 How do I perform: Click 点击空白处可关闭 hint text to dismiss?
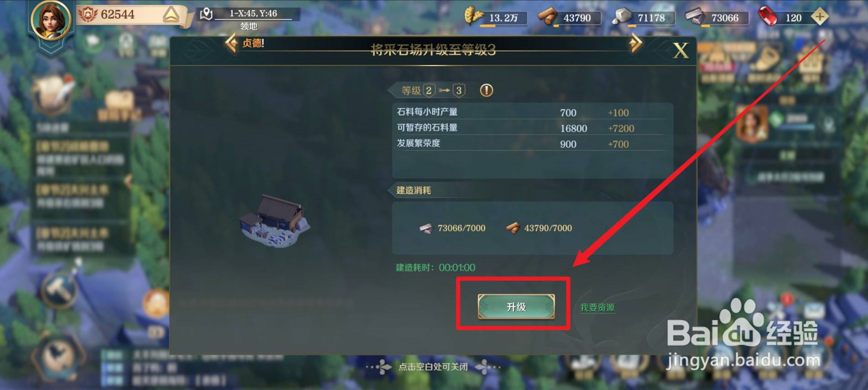[433, 367]
